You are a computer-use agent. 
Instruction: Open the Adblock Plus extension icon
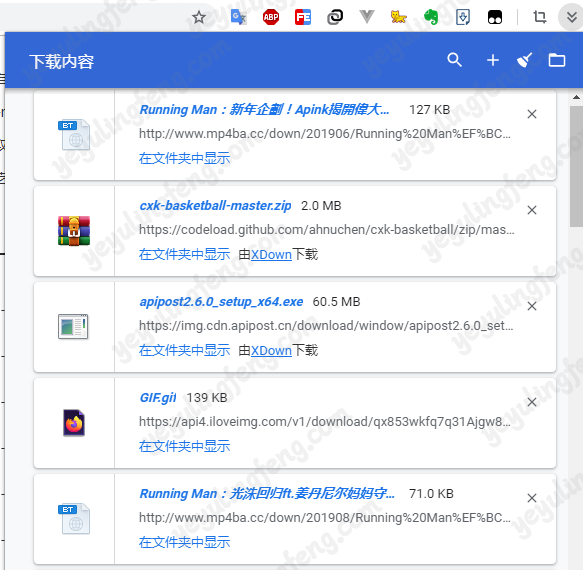(271, 17)
